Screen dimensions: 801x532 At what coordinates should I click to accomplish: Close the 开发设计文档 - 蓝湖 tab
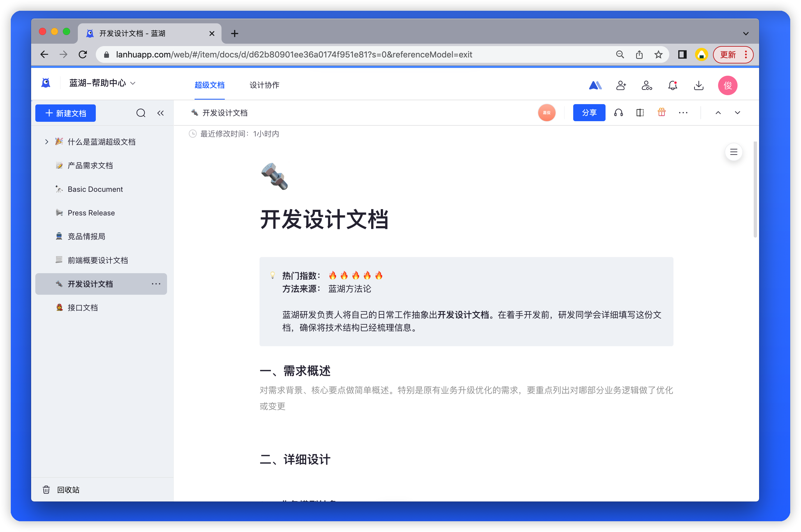tap(212, 33)
